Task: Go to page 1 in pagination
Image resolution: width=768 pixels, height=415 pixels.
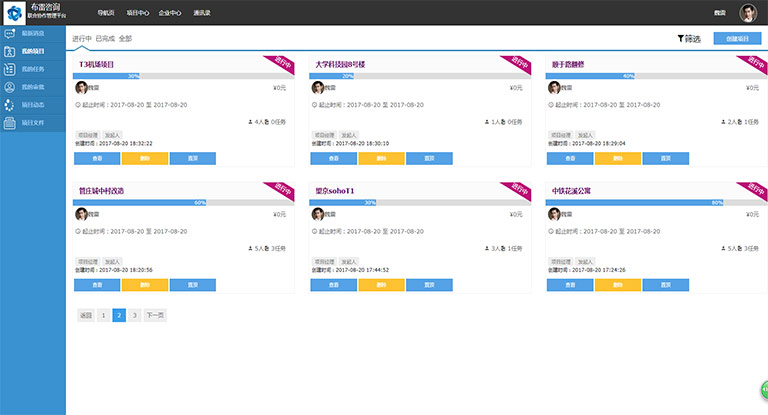Action: 103,315
